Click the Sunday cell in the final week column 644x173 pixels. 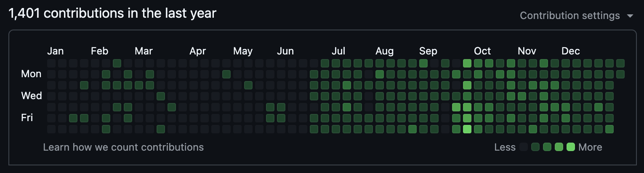pos(620,63)
